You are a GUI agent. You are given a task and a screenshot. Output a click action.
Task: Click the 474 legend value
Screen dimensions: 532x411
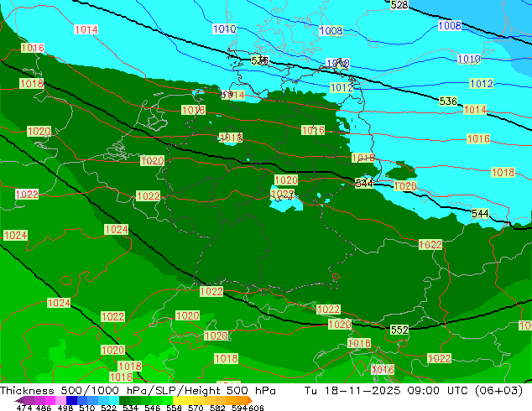24,408
